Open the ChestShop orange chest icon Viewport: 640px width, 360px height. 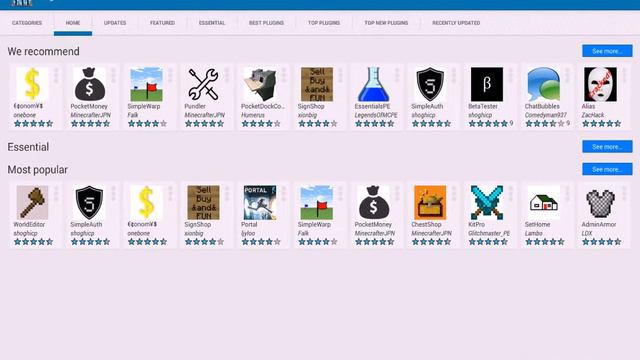tap(430, 202)
